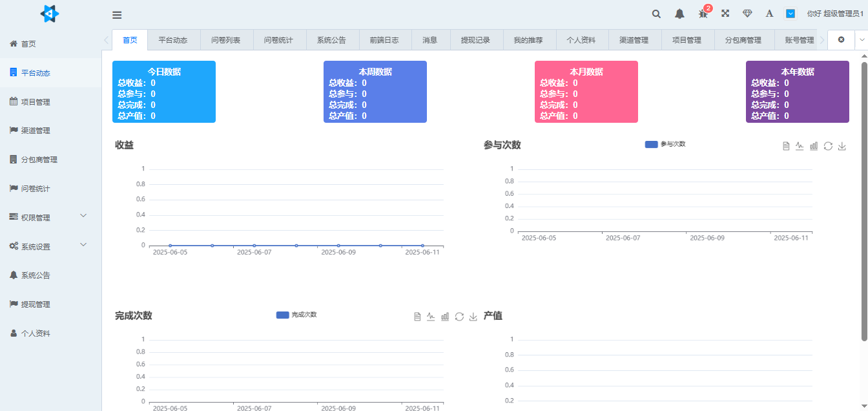868x411 pixels.
Task: Toggle the 完成次数 legend item
Action: click(x=296, y=315)
